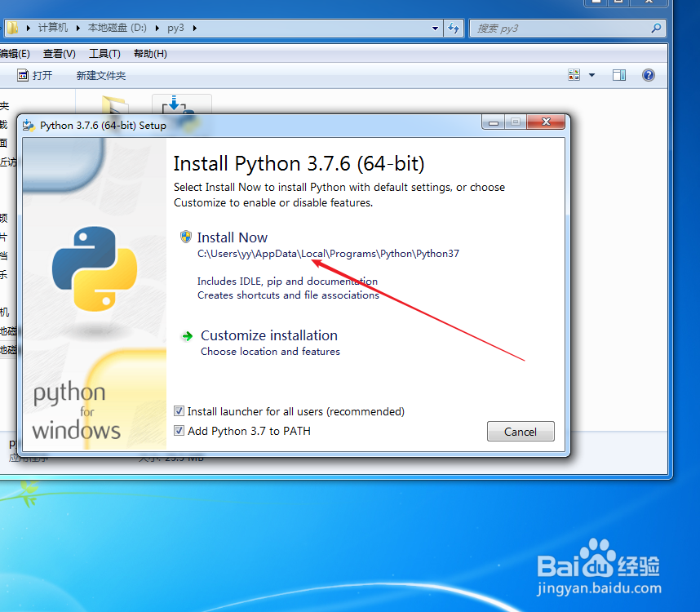Click the refresh button next to address bar
The image size is (700, 612).
click(x=454, y=28)
